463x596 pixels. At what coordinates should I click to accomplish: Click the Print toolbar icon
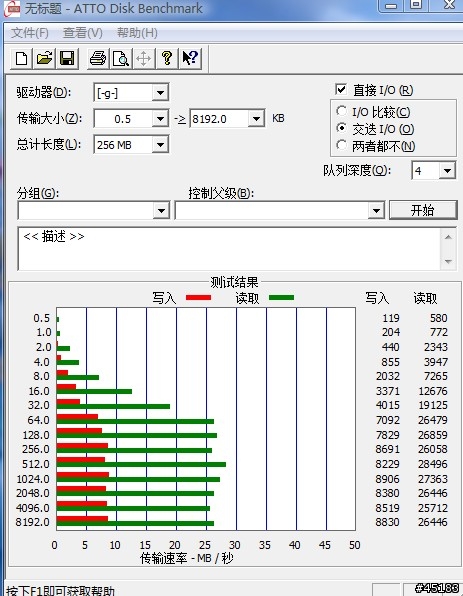pyautogui.click(x=98, y=59)
